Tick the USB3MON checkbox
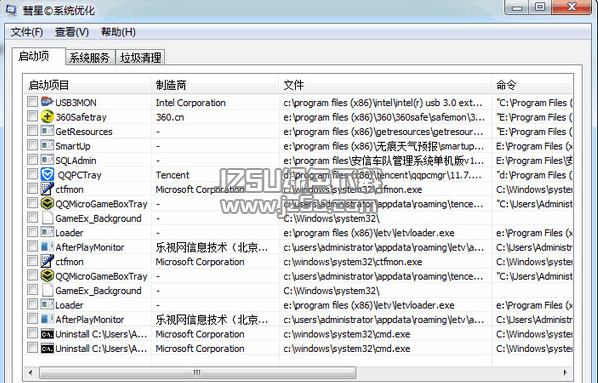 [x=32, y=101]
